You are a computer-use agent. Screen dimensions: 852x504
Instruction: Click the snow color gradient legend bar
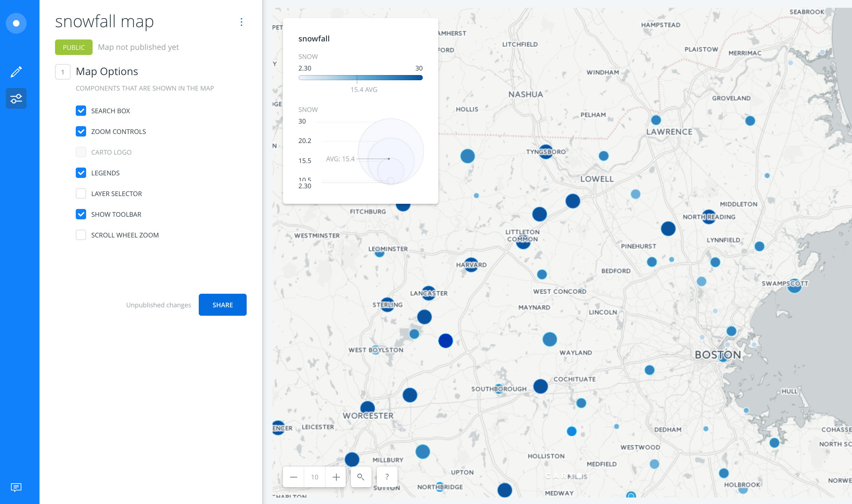pyautogui.click(x=361, y=78)
